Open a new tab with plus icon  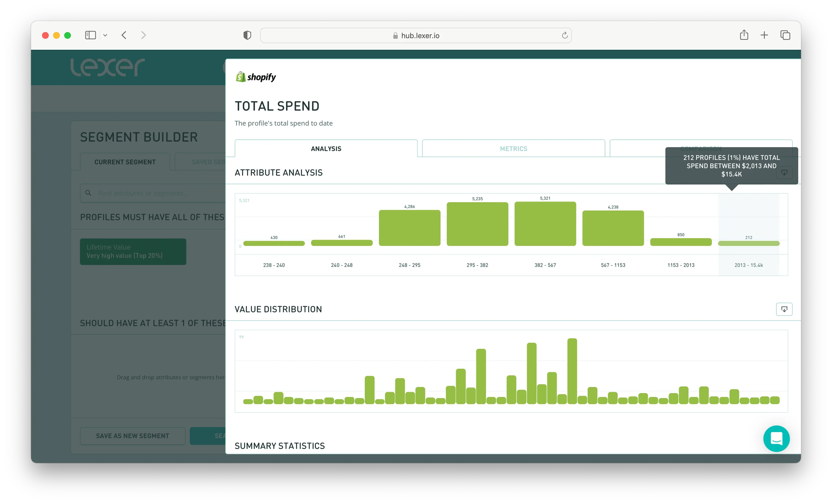coord(764,35)
